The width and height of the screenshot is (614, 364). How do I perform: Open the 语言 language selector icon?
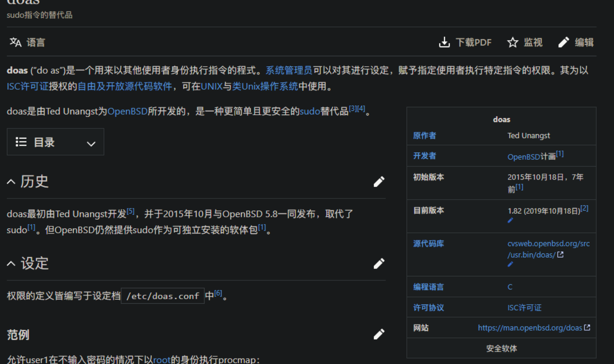15,42
